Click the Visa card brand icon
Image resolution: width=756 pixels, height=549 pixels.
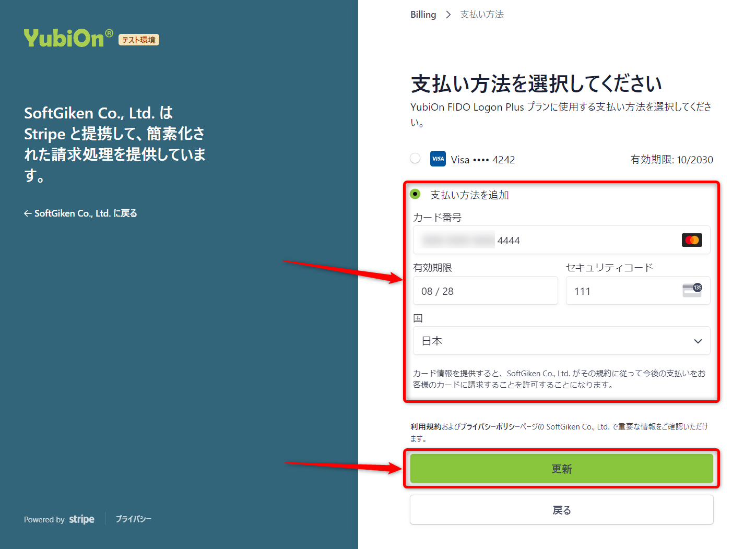[x=438, y=159]
